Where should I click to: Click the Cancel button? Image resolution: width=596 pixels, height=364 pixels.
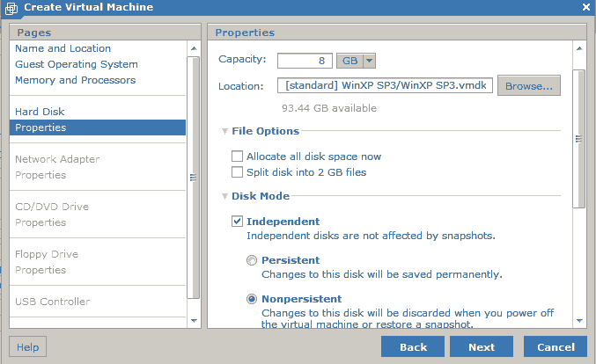[x=556, y=346]
